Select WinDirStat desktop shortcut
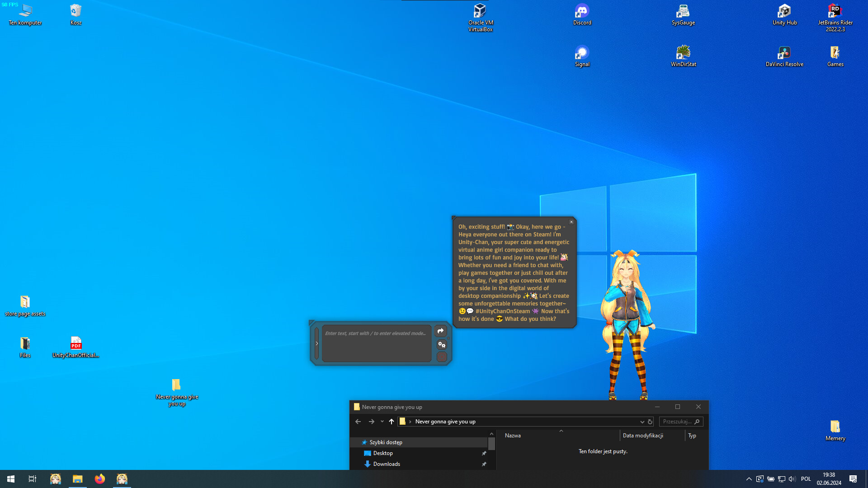This screenshot has height=488, width=868. 684,56
